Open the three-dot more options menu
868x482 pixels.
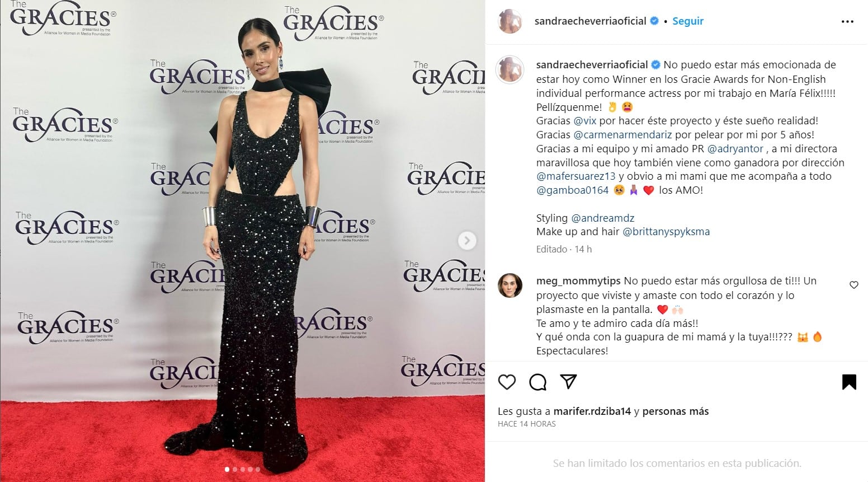(847, 22)
